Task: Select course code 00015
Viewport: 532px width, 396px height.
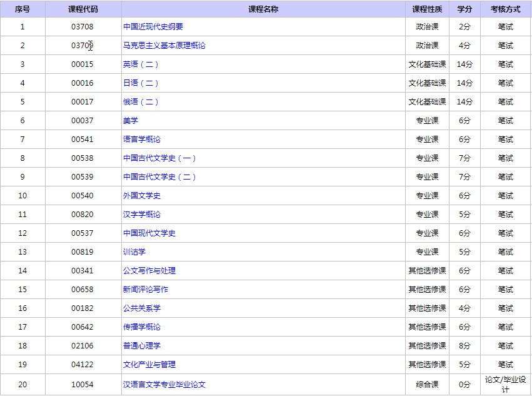Action: (83, 64)
